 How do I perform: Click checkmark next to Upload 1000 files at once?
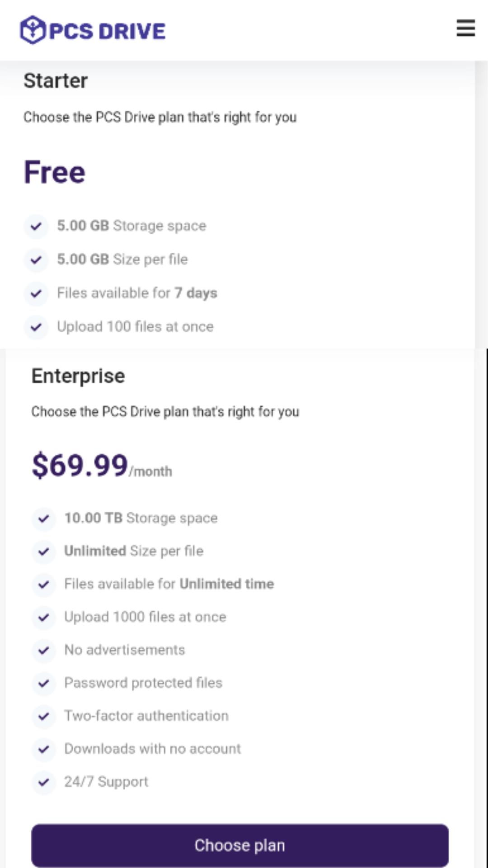pos(44,618)
